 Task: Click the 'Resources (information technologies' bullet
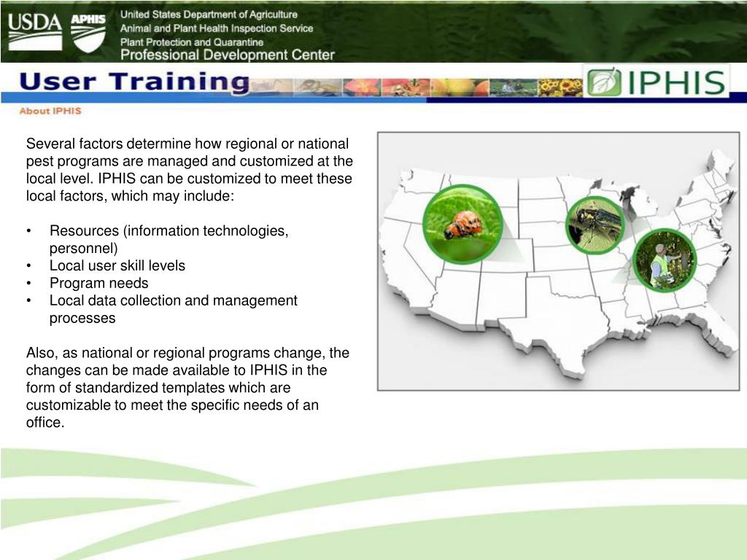point(169,239)
